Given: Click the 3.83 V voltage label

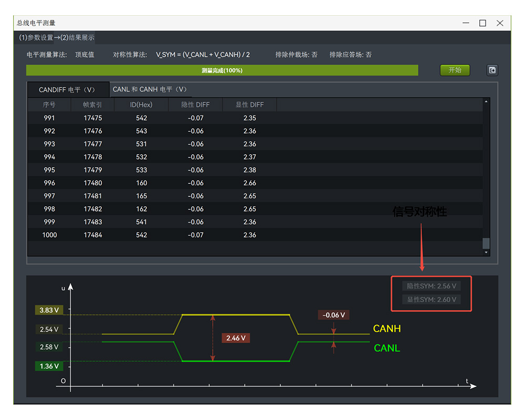Looking at the screenshot, I should [x=49, y=310].
